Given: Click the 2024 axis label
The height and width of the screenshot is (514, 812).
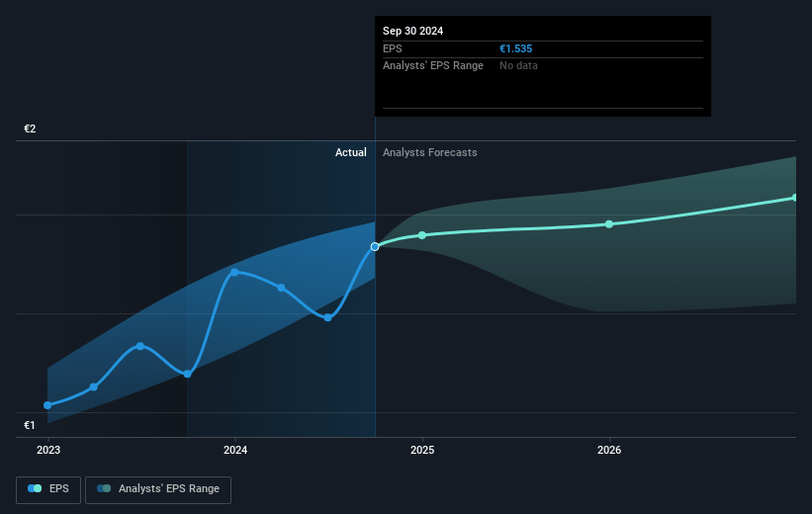Looking at the screenshot, I should tap(235, 451).
